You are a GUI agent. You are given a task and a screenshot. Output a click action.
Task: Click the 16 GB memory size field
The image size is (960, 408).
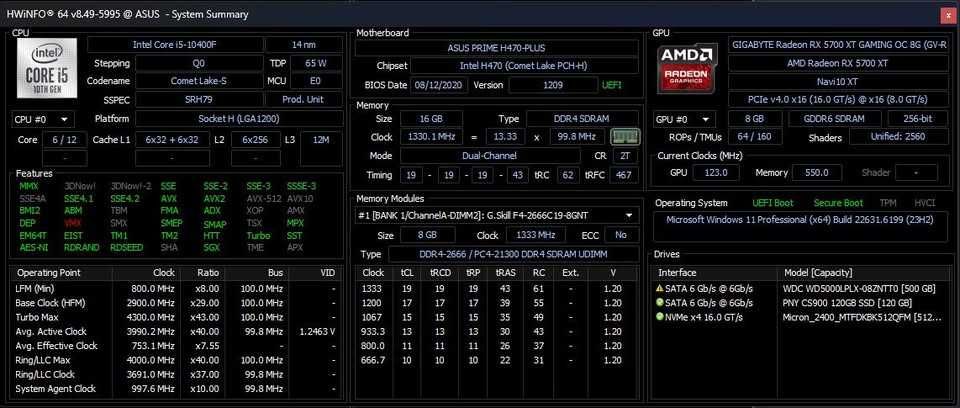click(430, 119)
